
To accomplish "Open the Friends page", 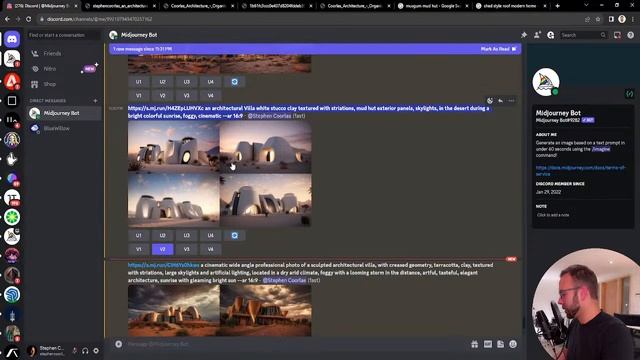I will pyautogui.click(x=64, y=53).
